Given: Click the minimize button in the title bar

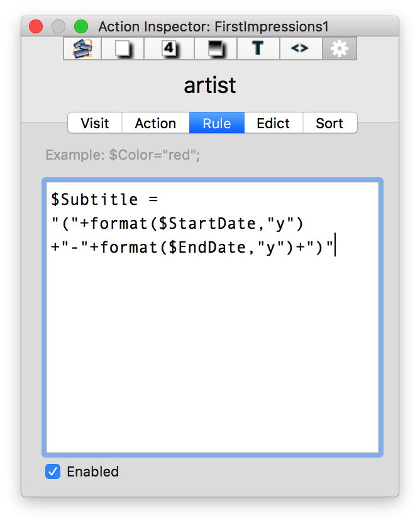Looking at the screenshot, I should click(58, 26).
